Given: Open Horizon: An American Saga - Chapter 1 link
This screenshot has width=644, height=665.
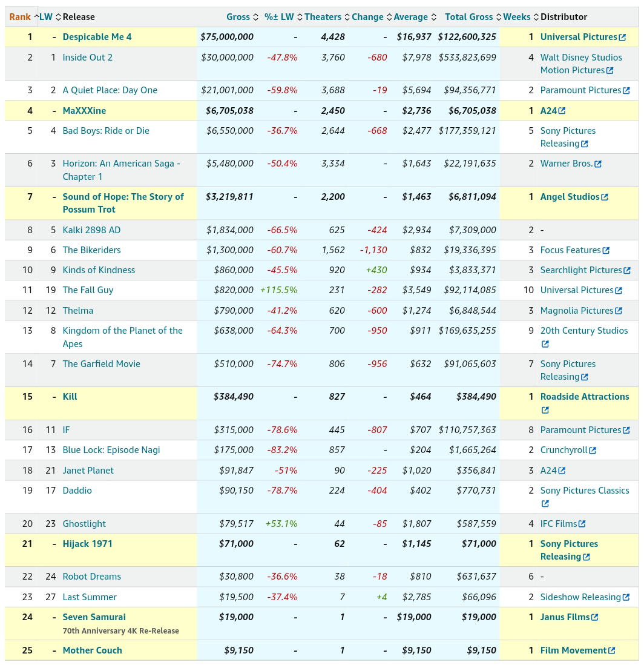Looking at the screenshot, I should tap(121, 170).
